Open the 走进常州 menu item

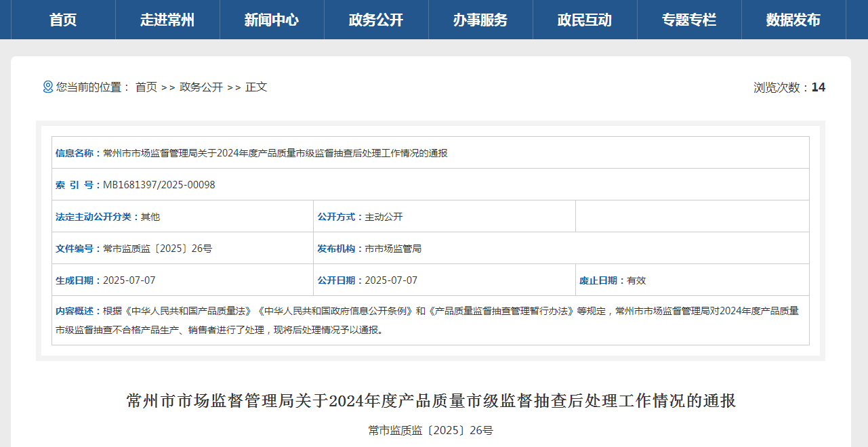click(167, 20)
